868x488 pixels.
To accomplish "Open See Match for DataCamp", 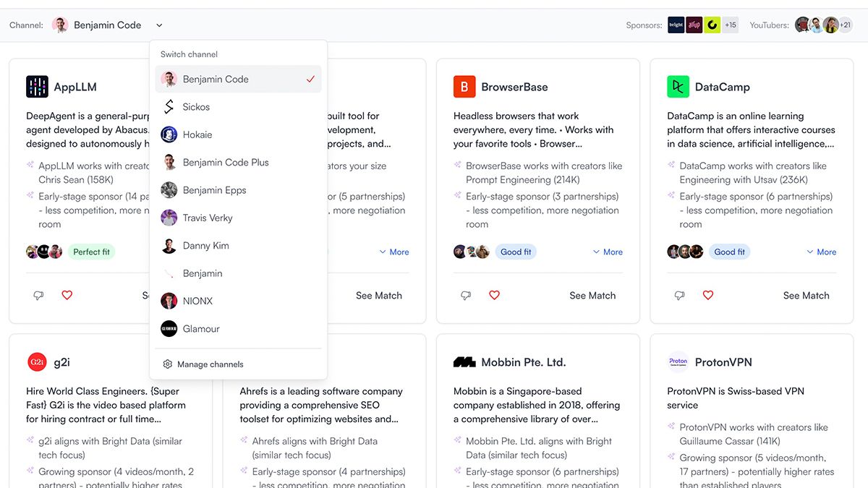I will [806, 296].
